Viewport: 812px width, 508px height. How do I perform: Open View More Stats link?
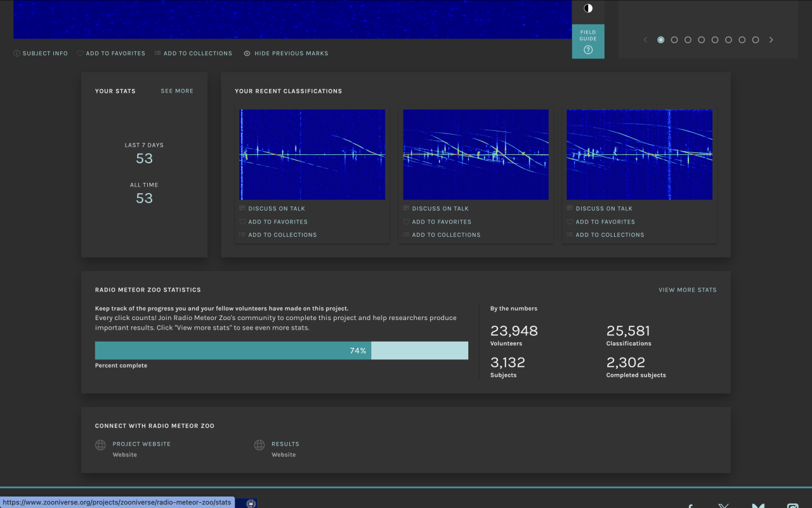click(x=687, y=290)
